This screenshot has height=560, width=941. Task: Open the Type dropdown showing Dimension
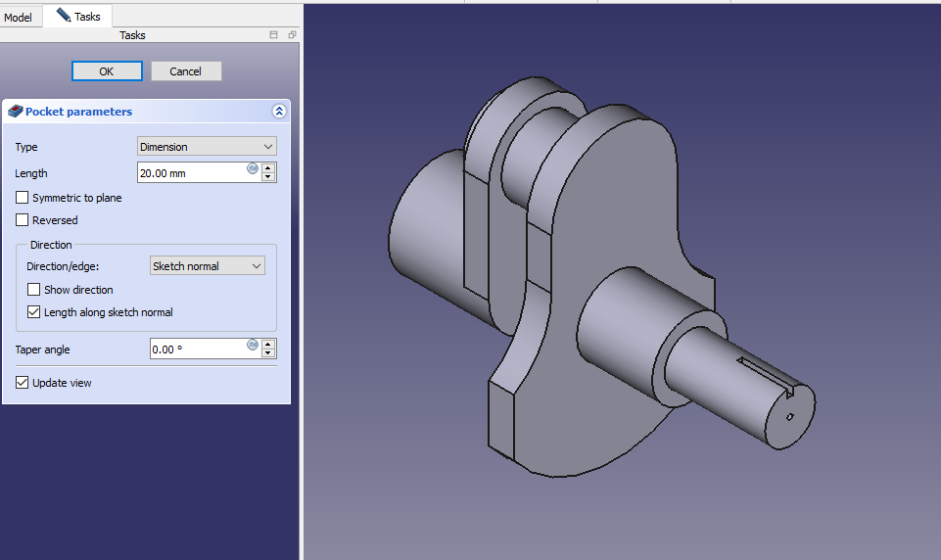click(207, 147)
